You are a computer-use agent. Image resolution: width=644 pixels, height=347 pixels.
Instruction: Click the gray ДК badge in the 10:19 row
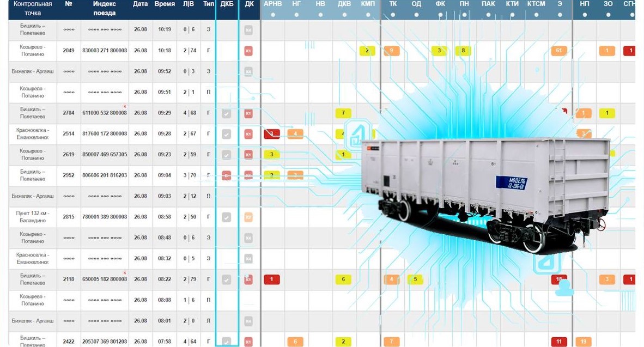(x=248, y=31)
